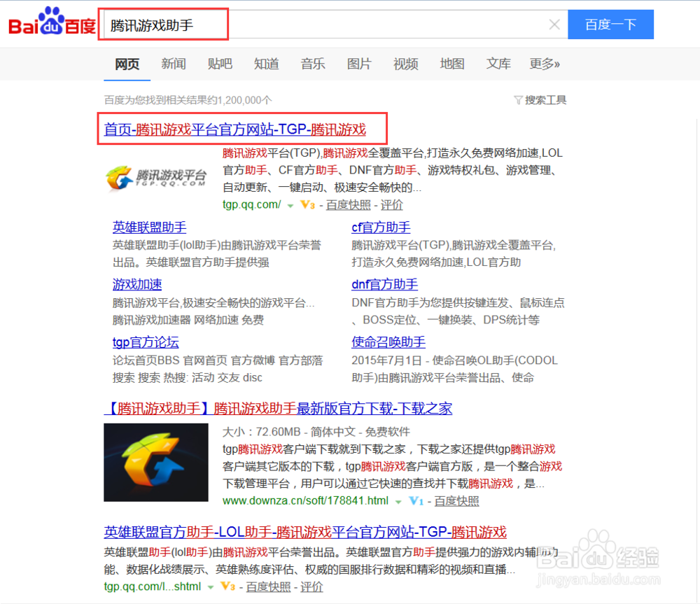Click text 2015年7月1日 - 使命召唤OL助手(CODOL

(454, 360)
